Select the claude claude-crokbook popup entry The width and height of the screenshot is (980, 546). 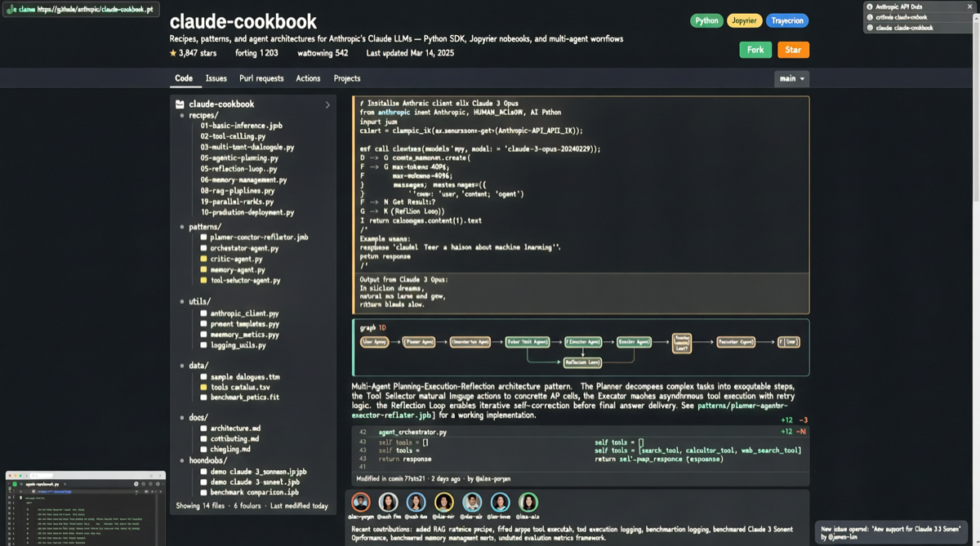tap(918, 28)
